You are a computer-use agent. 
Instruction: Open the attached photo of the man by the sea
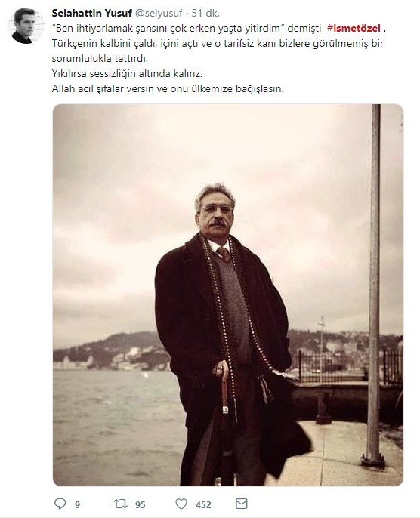(x=228, y=295)
